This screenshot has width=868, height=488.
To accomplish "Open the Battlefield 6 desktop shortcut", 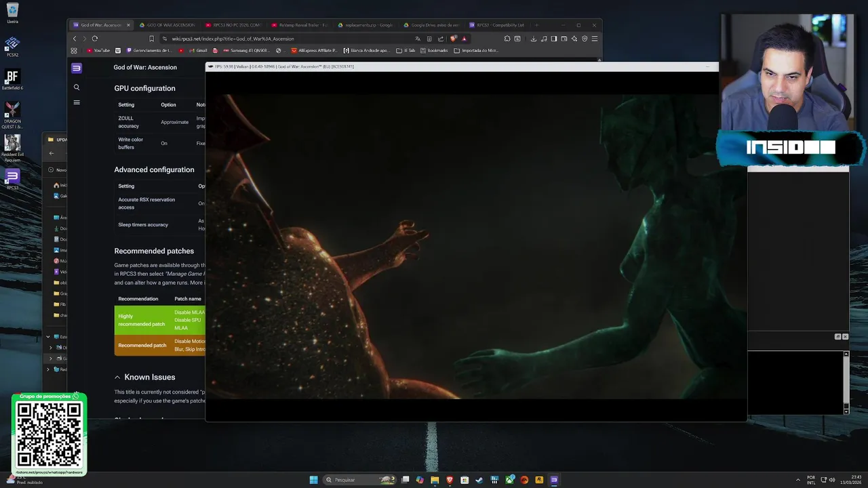I will click(x=12, y=79).
